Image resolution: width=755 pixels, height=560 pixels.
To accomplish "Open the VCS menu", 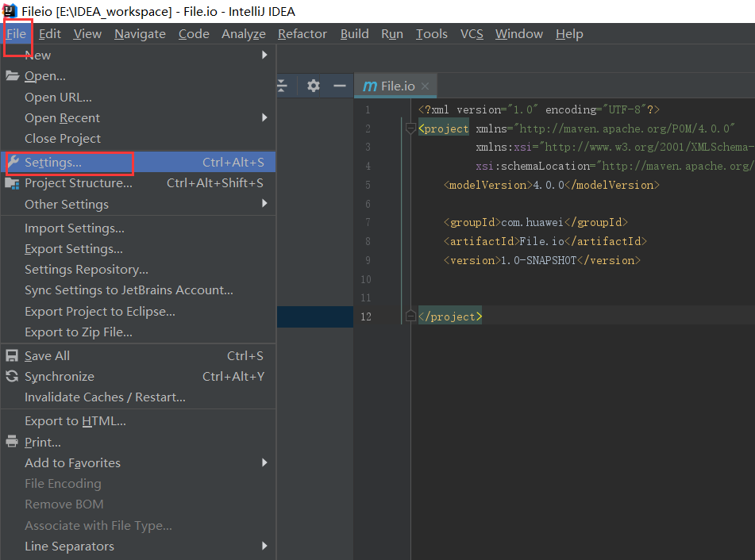I will point(472,33).
